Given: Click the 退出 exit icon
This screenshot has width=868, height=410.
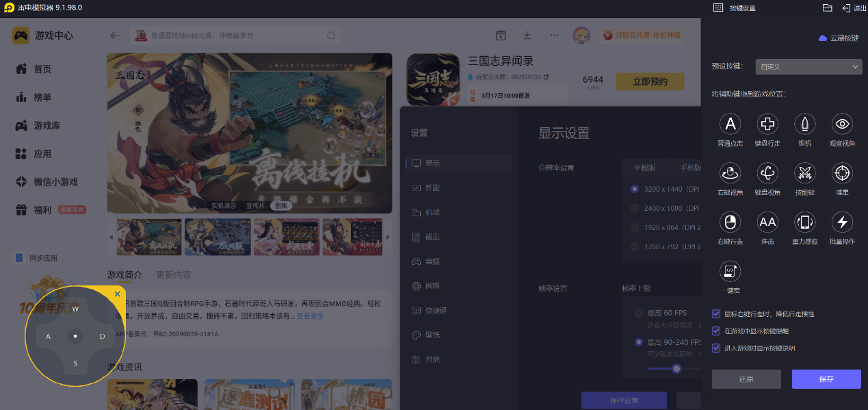Looking at the screenshot, I should click(x=846, y=8).
